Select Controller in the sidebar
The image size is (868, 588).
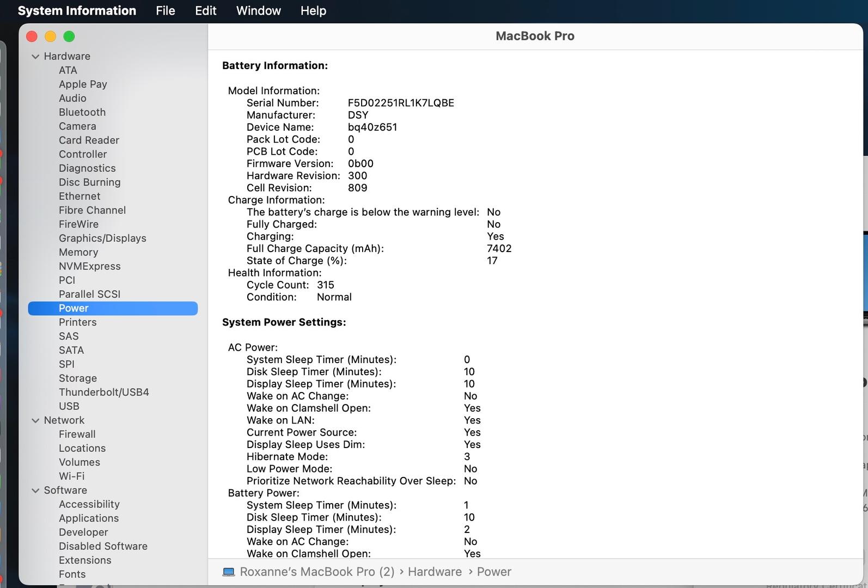tap(83, 154)
